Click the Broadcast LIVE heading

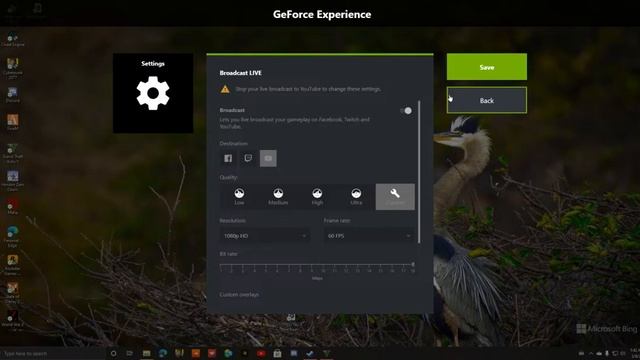point(240,73)
